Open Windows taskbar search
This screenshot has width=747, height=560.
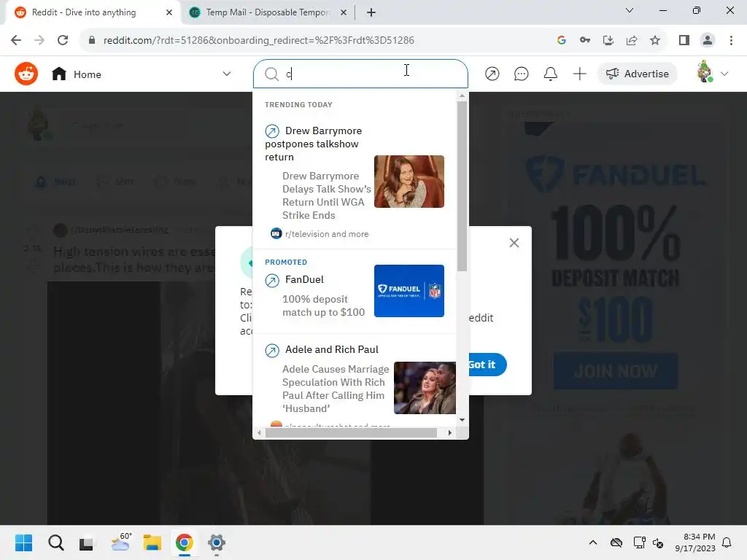pos(55,542)
